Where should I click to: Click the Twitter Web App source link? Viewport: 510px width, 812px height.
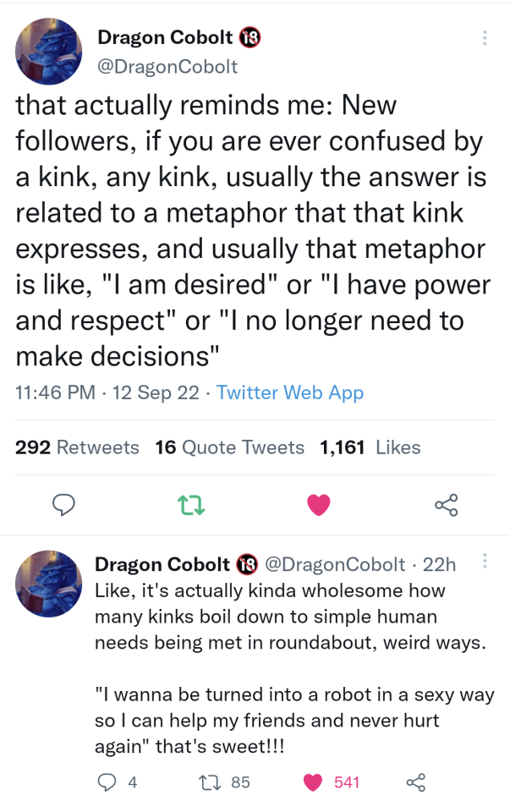290,392
